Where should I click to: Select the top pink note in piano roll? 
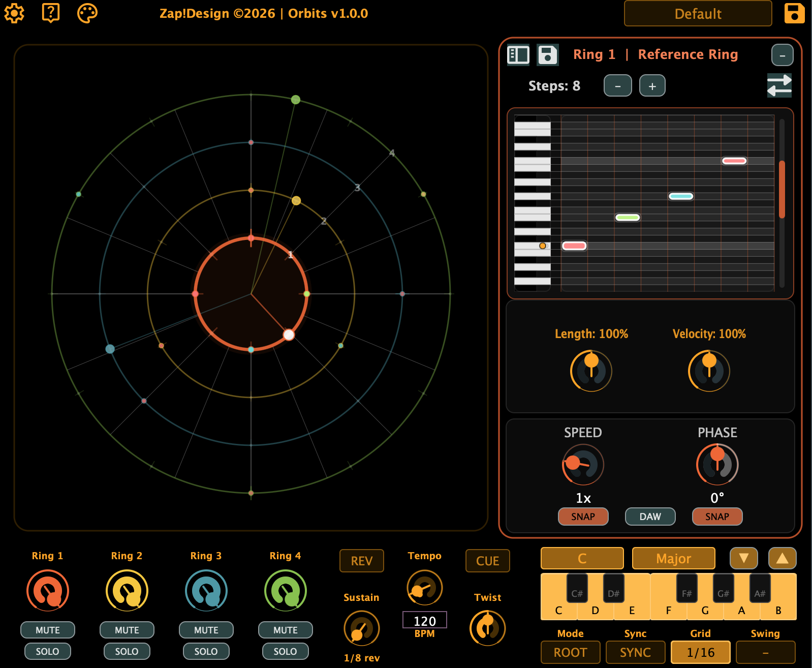(734, 161)
